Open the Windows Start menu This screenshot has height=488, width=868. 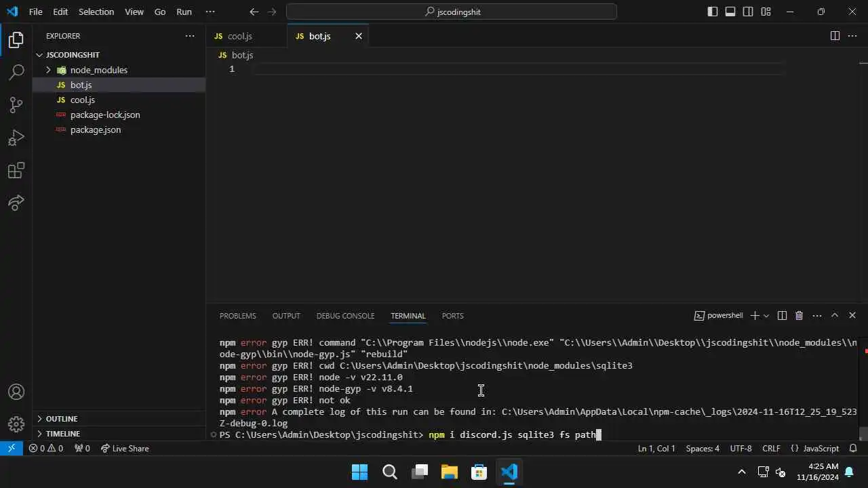coord(359,472)
